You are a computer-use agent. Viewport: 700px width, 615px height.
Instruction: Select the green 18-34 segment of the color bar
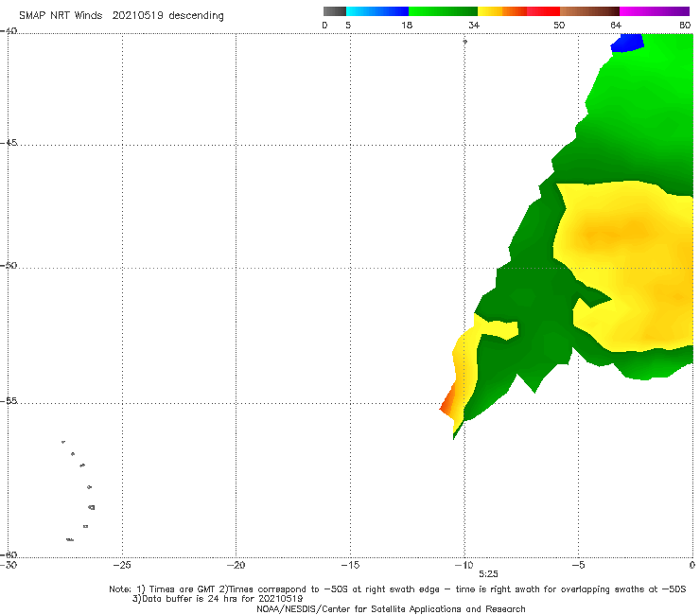point(444,11)
